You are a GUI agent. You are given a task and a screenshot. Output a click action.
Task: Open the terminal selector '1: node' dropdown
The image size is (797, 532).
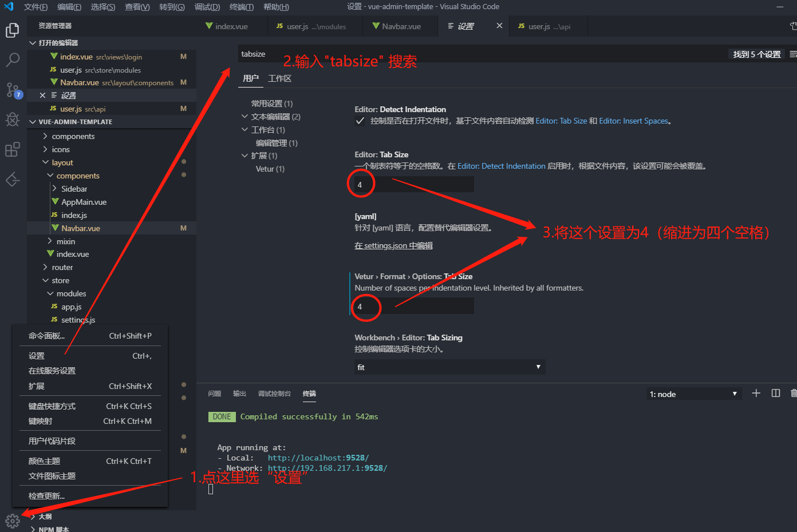coord(694,394)
